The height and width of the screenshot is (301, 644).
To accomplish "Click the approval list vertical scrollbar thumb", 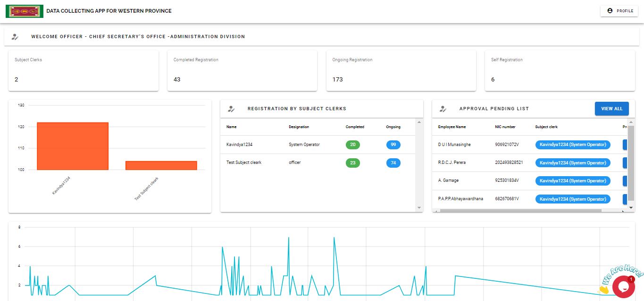I will pos(631,163).
